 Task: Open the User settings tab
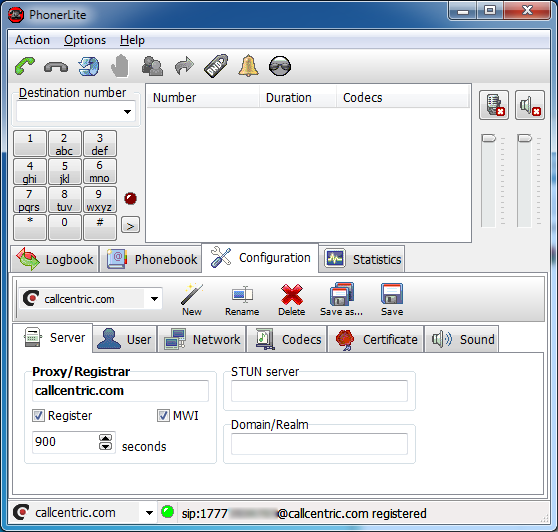pos(125,339)
